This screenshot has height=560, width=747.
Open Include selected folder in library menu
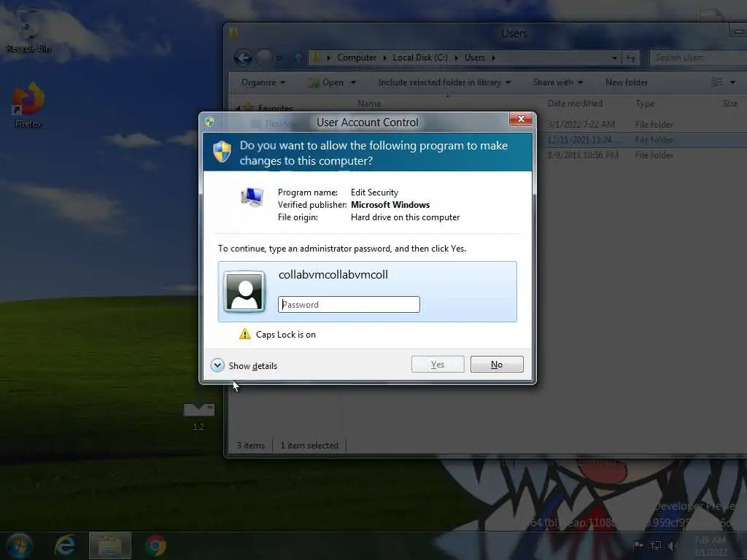444,82
